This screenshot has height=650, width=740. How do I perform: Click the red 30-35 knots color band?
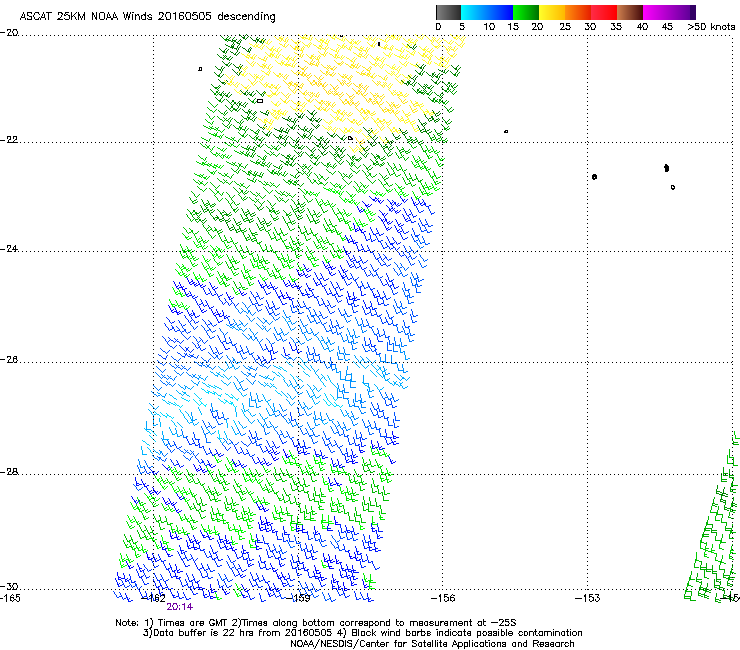[x=604, y=12]
